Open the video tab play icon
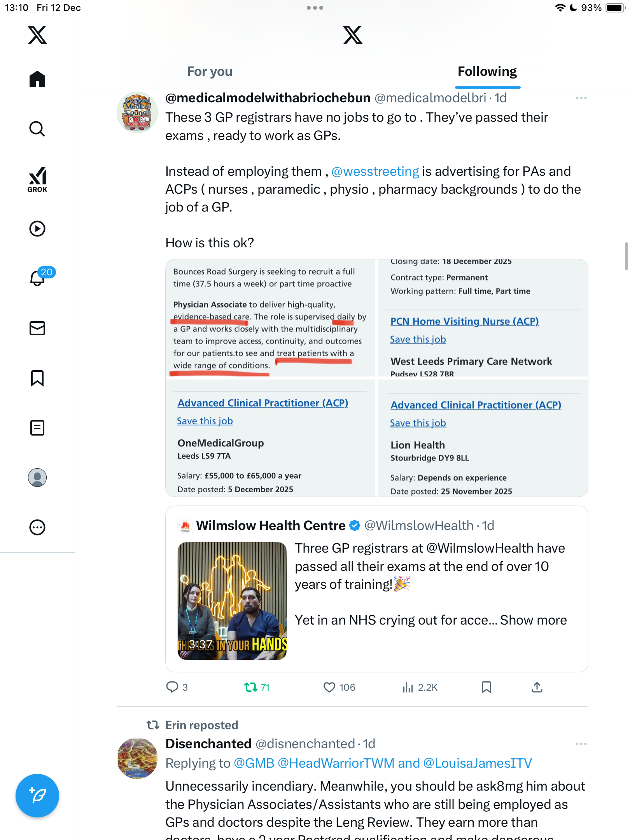Screen dimensions: 630x840 tap(37, 229)
